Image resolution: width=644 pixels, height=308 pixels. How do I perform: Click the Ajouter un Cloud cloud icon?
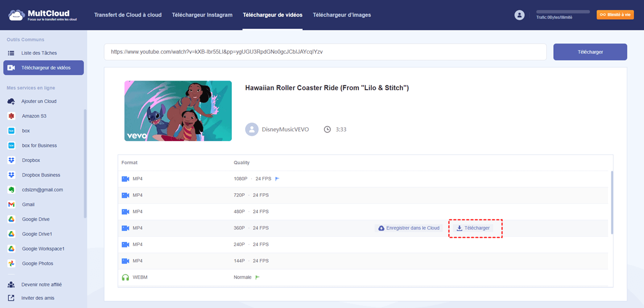click(x=11, y=101)
